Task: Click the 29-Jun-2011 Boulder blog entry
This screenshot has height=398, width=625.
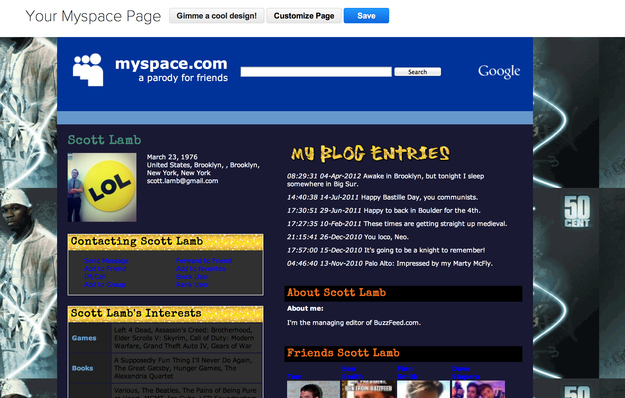Action: [384, 210]
